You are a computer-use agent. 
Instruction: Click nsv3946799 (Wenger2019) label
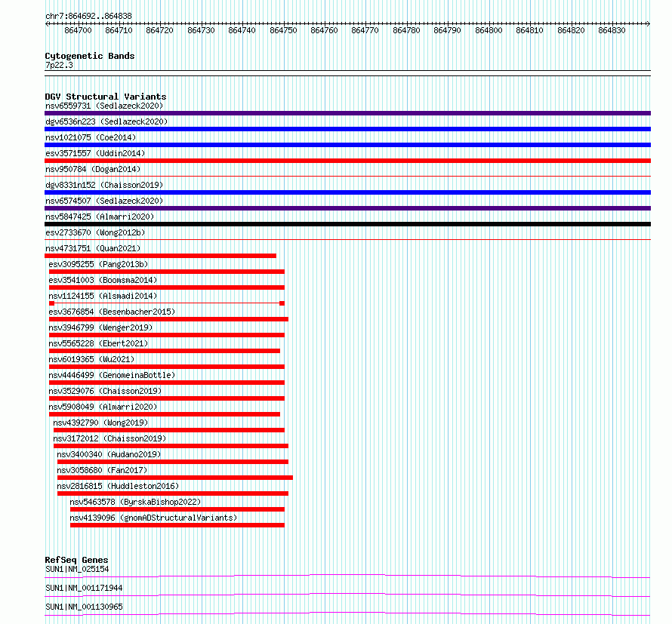pos(100,327)
